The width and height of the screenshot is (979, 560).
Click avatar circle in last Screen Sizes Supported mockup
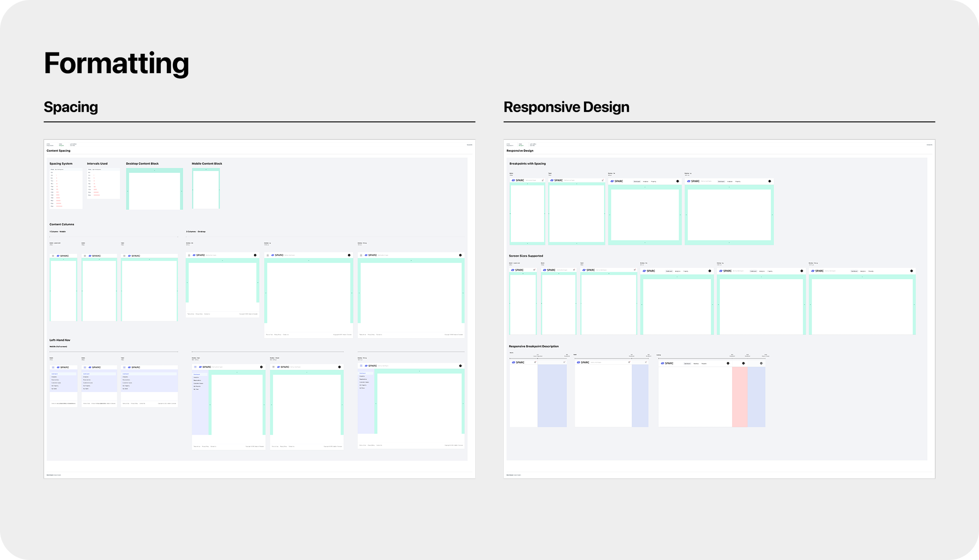tap(912, 271)
